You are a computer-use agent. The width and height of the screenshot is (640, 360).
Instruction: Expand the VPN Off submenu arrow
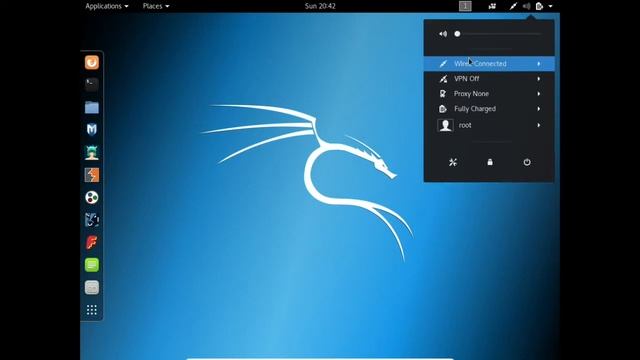(539, 79)
